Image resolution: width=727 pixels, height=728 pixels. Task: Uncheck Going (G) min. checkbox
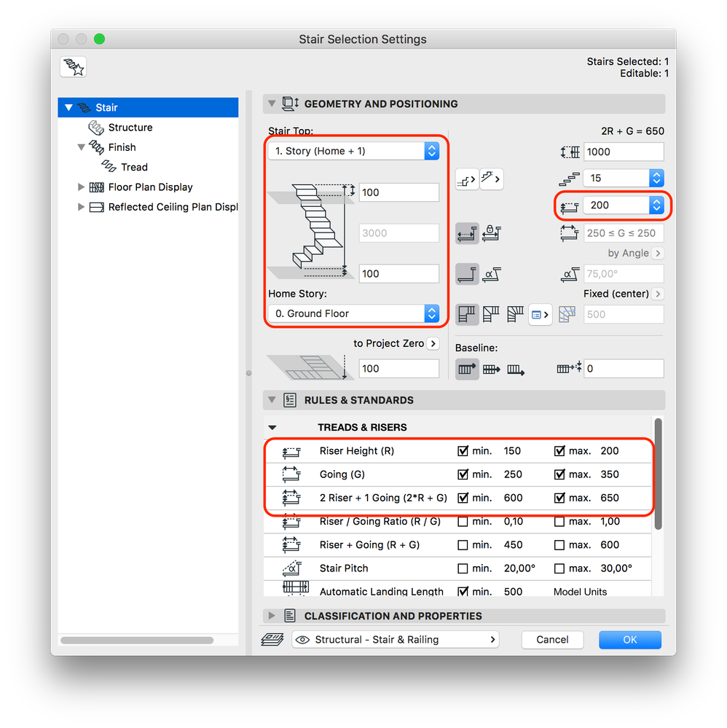463,474
